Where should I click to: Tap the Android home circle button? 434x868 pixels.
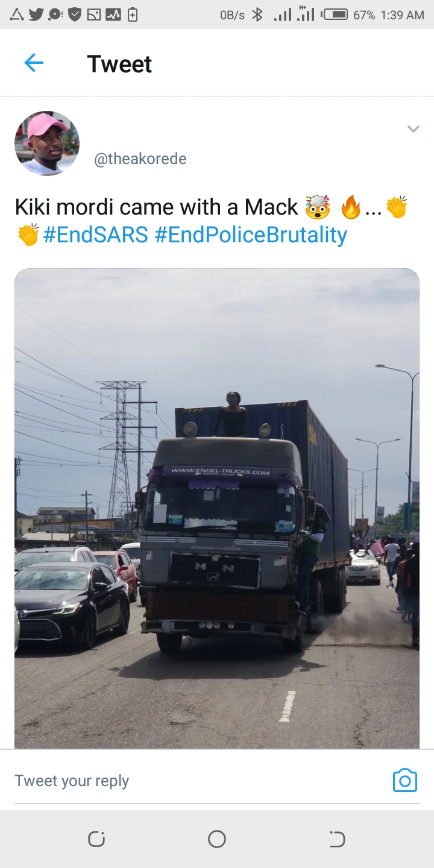point(217,839)
